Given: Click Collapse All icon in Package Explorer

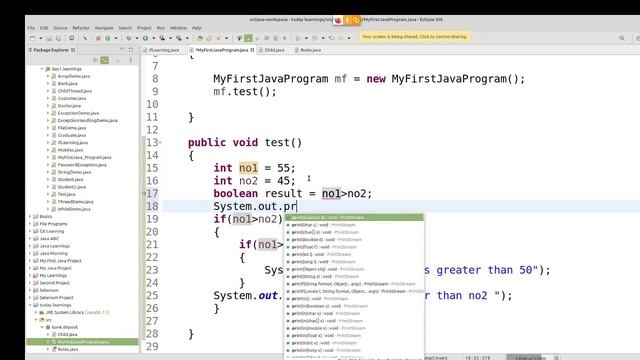Looking at the screenshot, I should click(96, 60).
